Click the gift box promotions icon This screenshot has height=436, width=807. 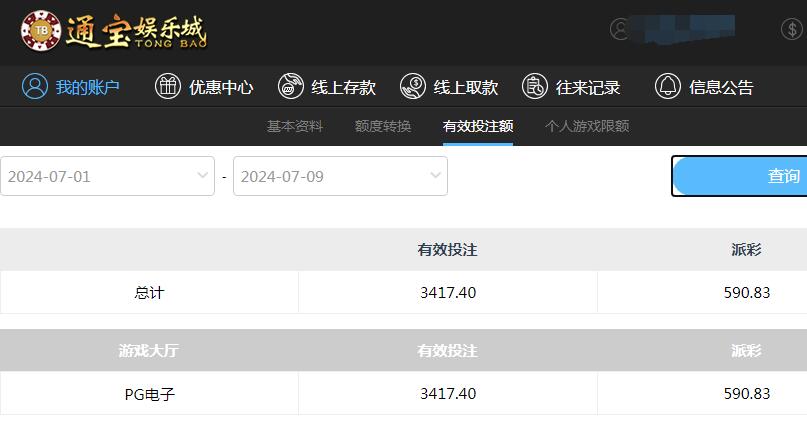[x=168, y=87]
